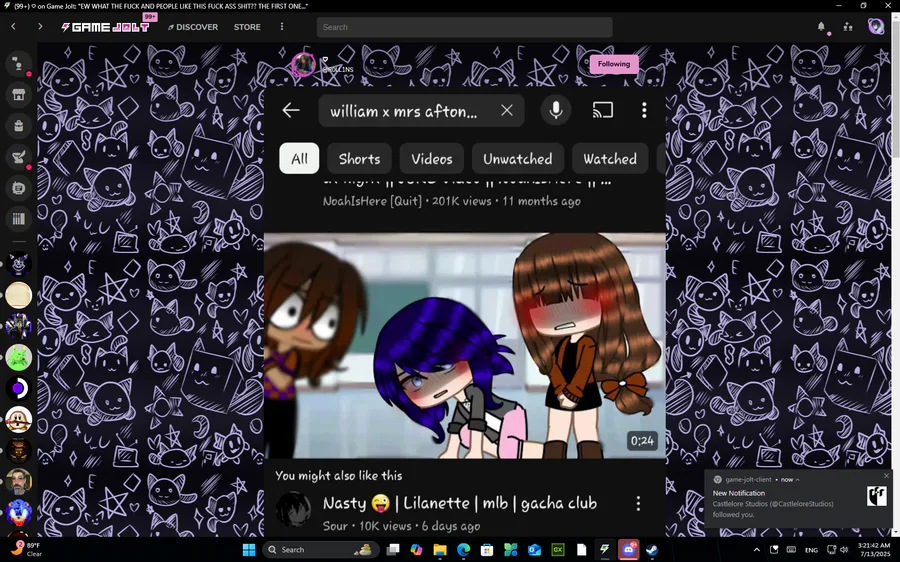Click the You might also like this heading
This screenshot has height=562, width=900.
tap(339, 475)
